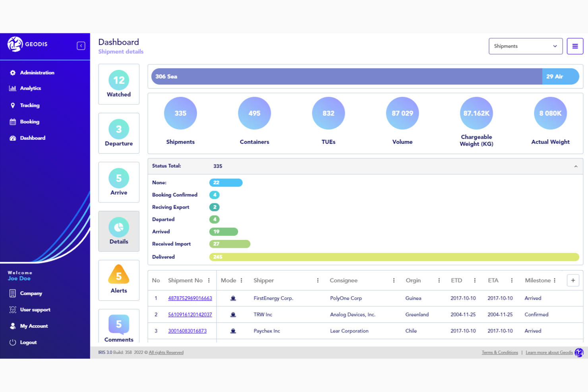Viewport: 588px width, 392px height.
Task: Collapse the Status Total panel
Action: pyautogui.click(x=576, y=166)
